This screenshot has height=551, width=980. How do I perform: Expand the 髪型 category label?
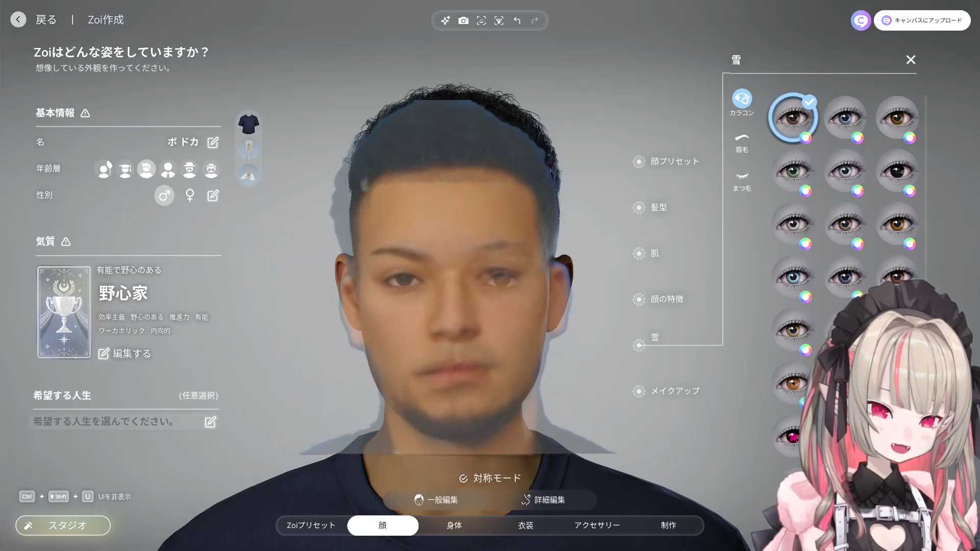pos(659,208)
